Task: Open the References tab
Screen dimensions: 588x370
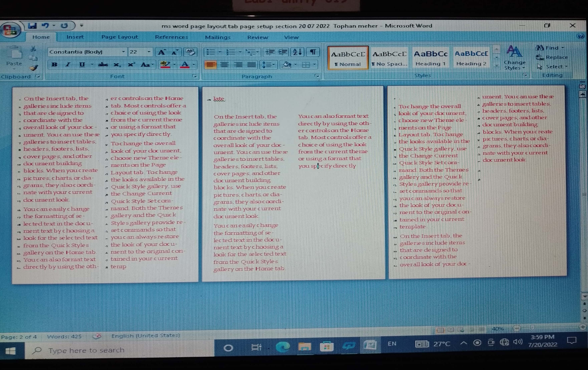Action: (x=171, y=37)
